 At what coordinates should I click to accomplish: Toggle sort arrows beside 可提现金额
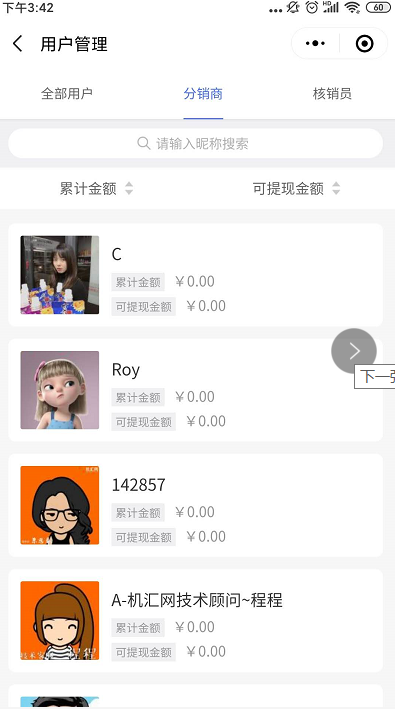click(x=336, y=188)
